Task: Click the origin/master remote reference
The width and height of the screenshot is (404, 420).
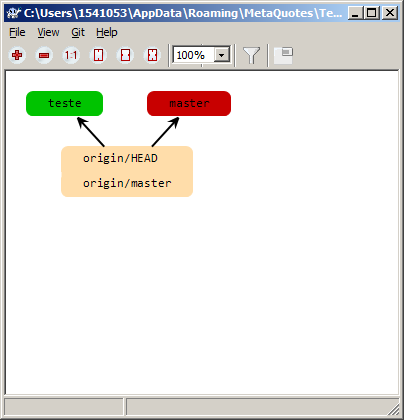Action: tap(127, 183)
